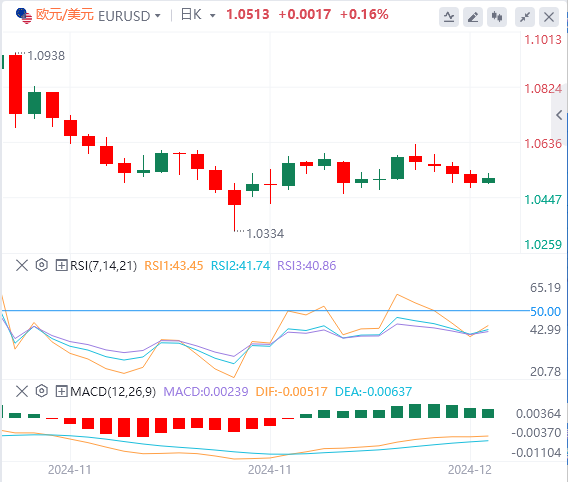
Task: Collapse chart with shrink arrows icon
Action: 525,17
